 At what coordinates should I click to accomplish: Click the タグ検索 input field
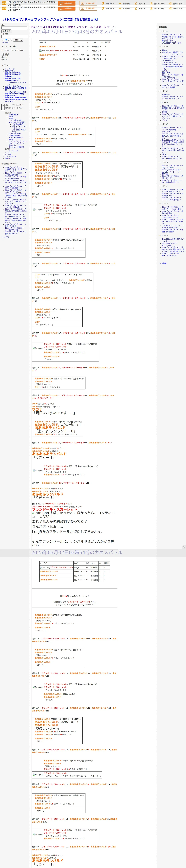(x=14, y=36)
